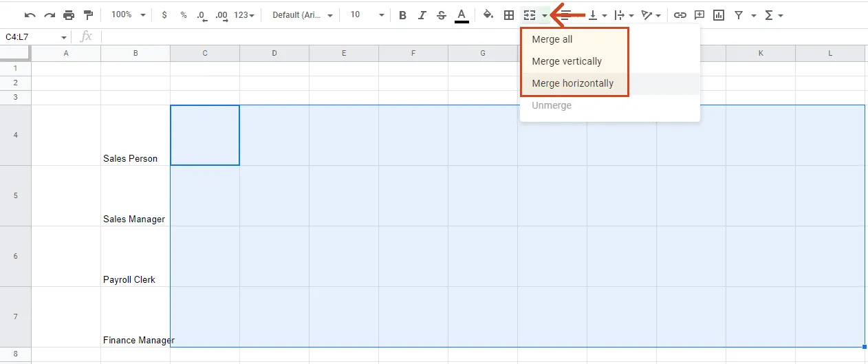The height and width of the screenshot is (364, 868).
Task: Click the Format as percent % button
Action: 184,15
